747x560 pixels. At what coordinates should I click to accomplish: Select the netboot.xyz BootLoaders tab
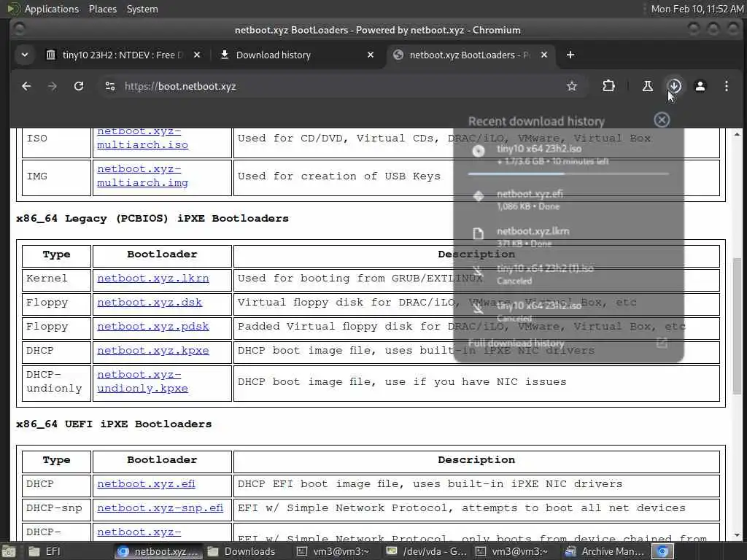(x=469, y=55)
